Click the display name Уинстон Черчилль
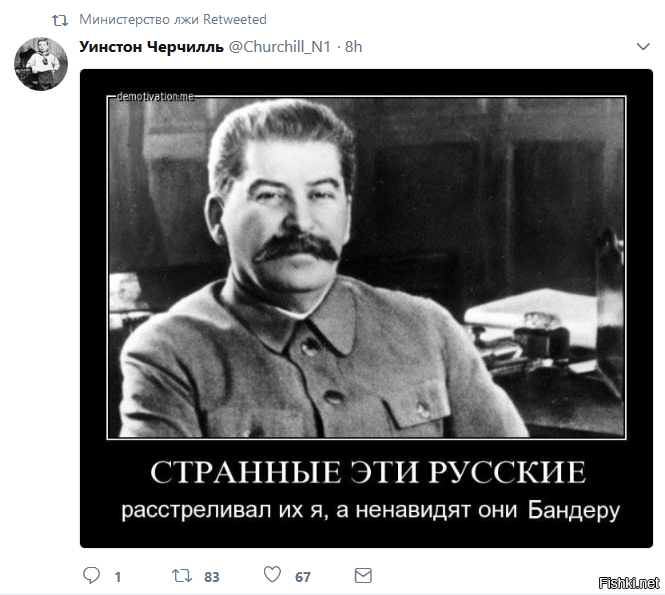665x595 pixels. [x=151, y=47]
